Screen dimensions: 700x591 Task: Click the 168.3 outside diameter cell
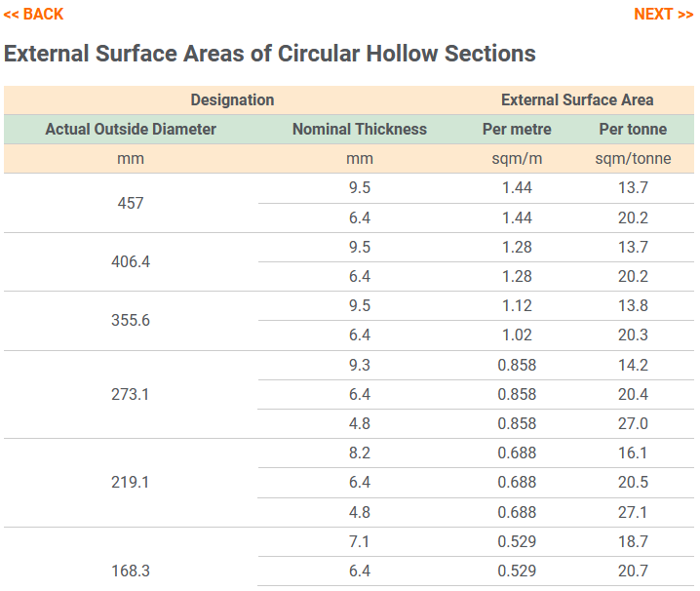click(131, 571)
